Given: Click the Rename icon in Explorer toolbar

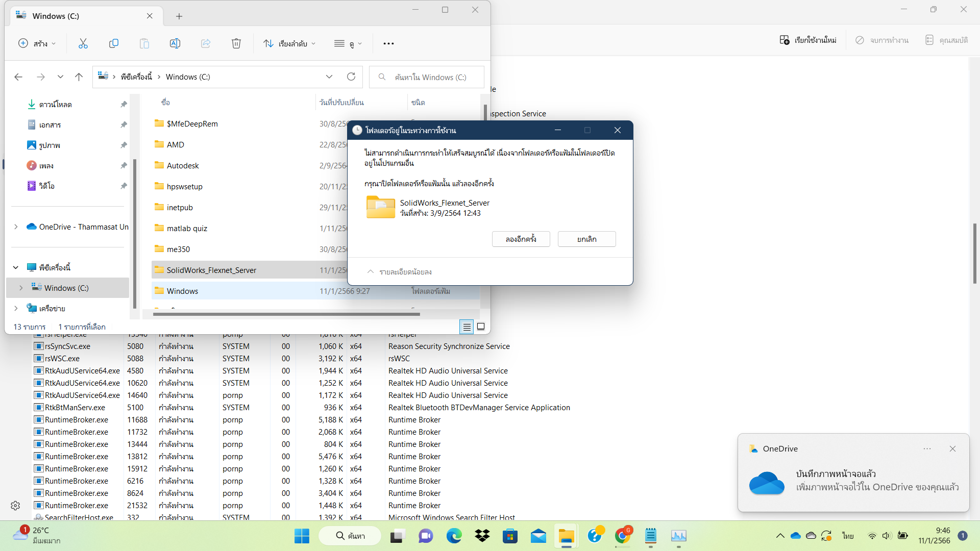Looking at the screenshot, I should pyautogui.click(x=175, y=43).
